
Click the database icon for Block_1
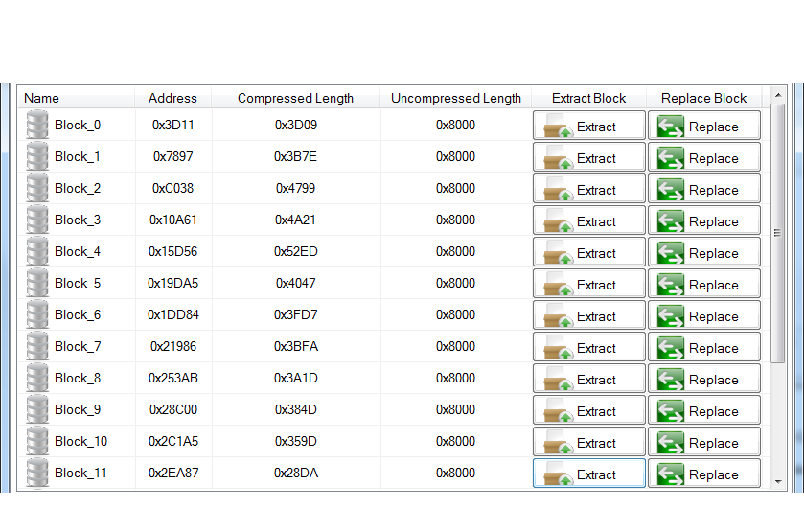37,156
